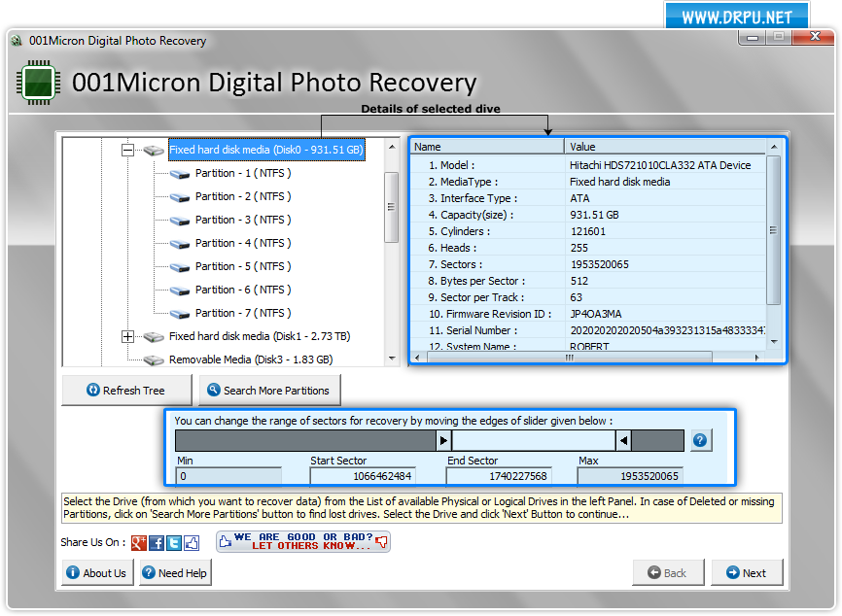842x616 pixels.
Task: Click the details table scroll down arrow
Action: 774,342
